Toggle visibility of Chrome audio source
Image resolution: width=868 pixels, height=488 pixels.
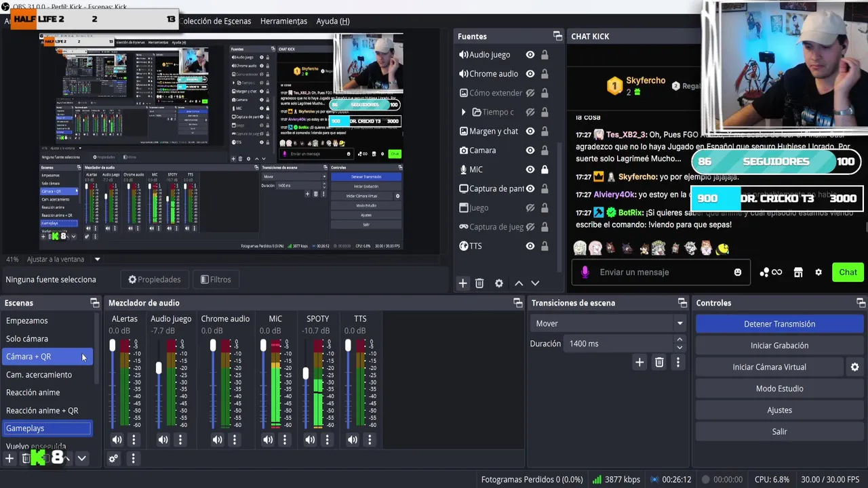(530, 74)
